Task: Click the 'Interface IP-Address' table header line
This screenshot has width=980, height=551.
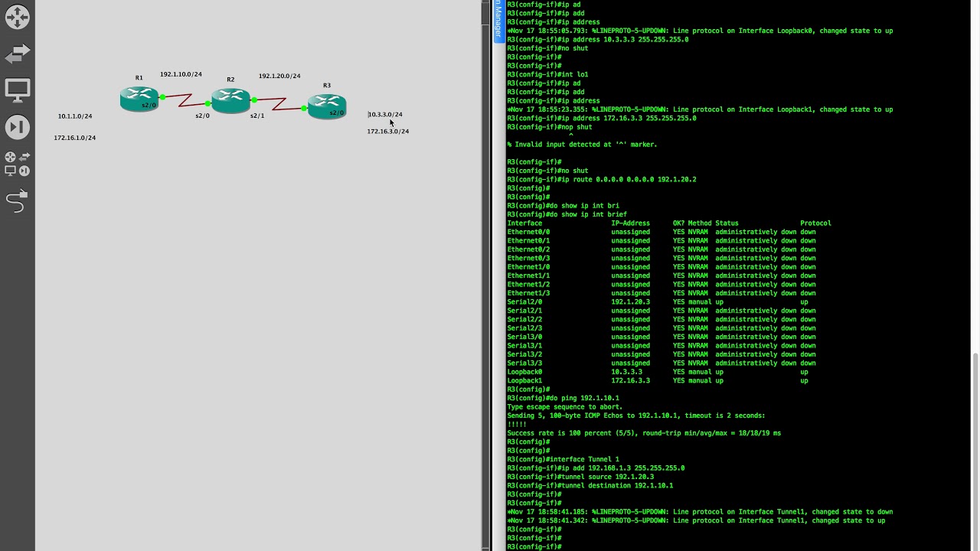Action: (x=669, y=223)
